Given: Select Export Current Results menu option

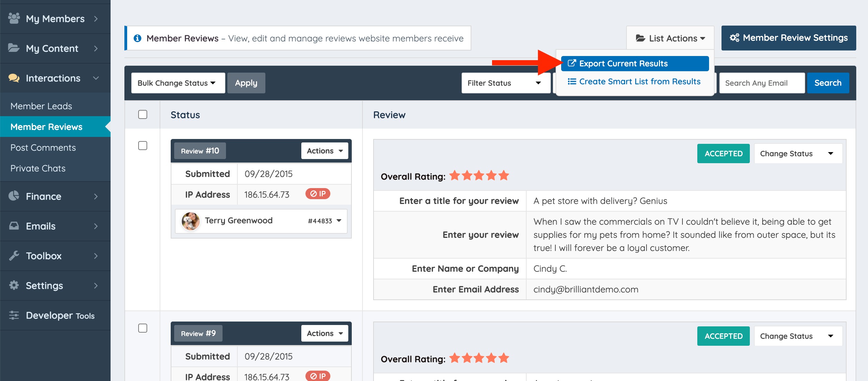Looking at the screenshot, I should 634,64.
